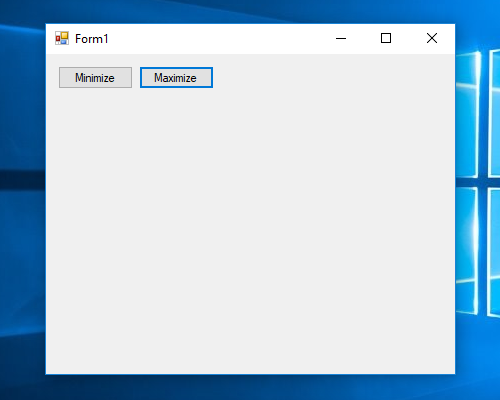Click the desktop area above the Form1 title bar
The width and height of the screenshot is (500, 400).
click(250, 11)
